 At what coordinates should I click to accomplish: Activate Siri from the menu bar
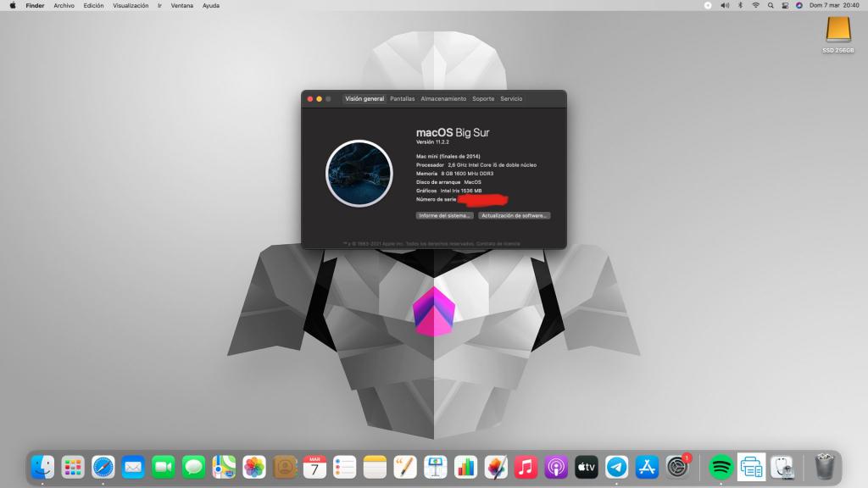coord(798,6)
